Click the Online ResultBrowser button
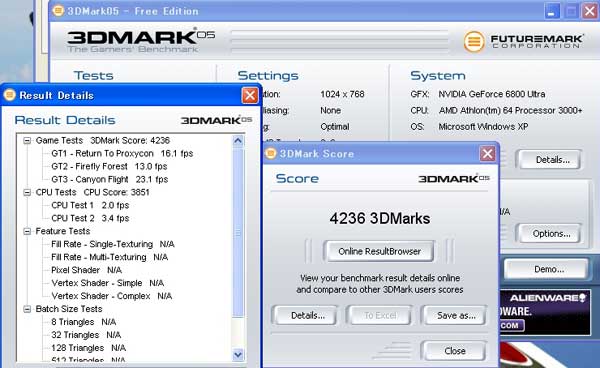Screen dimensions: 600x368 tap(379, 251)
